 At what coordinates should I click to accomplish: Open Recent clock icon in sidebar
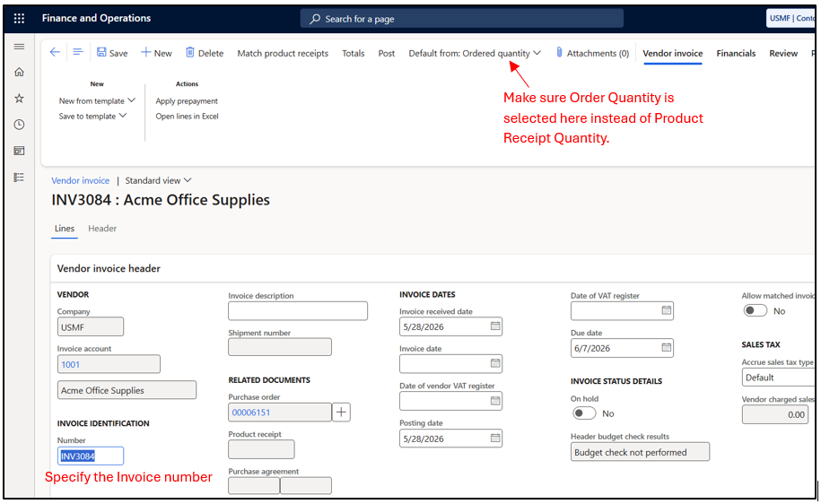pos(19,125)
